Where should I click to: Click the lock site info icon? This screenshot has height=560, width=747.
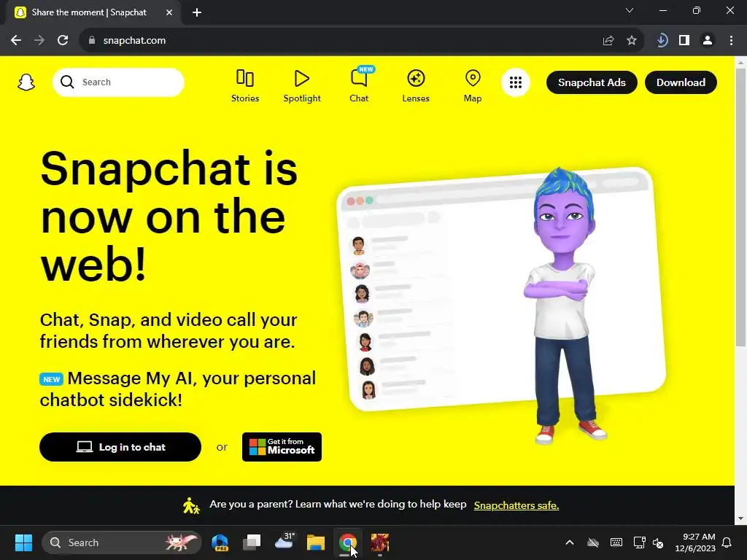tap(92, 41)
